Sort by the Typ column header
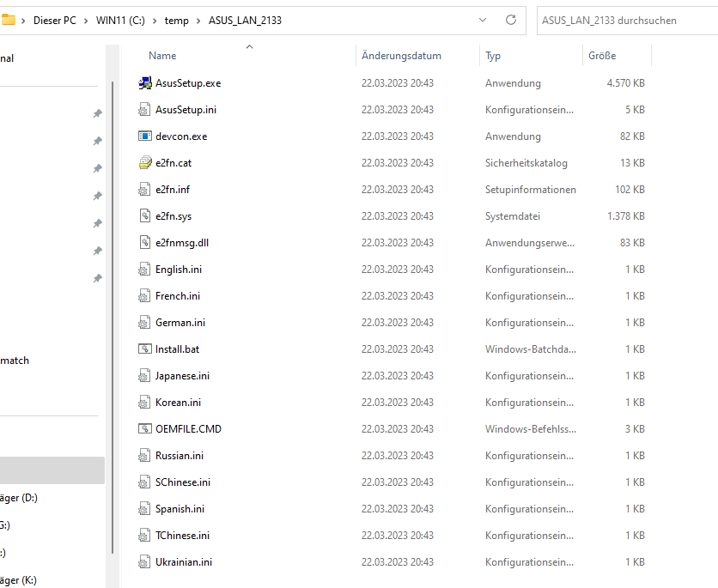718x588 pixels. 493,56
